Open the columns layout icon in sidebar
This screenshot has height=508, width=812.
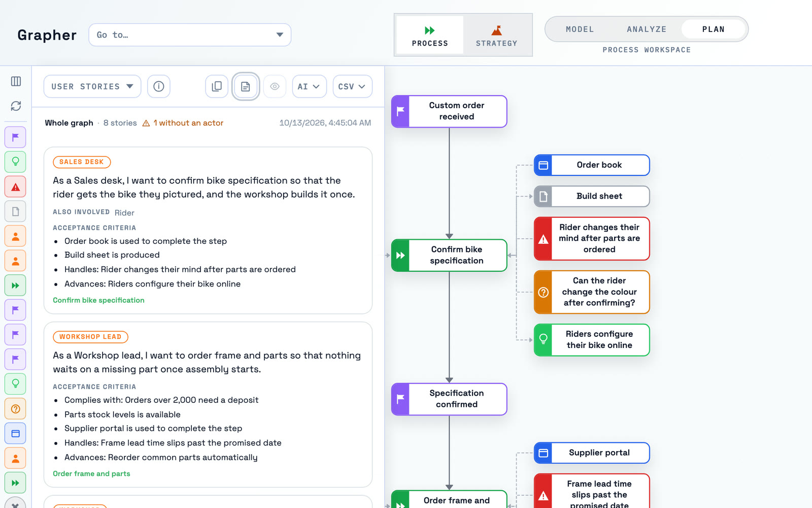[16, 81]
